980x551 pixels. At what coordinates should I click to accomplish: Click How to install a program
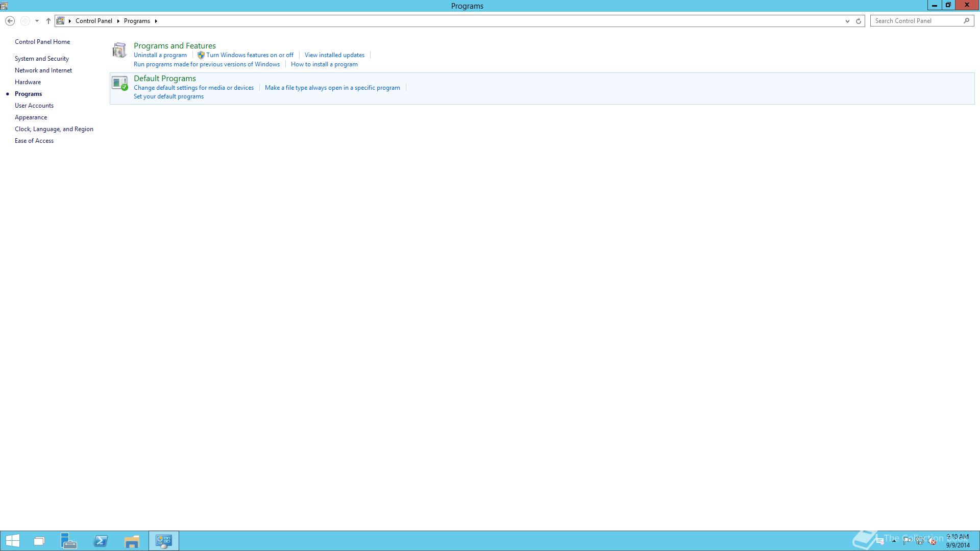tap(324, 64)
